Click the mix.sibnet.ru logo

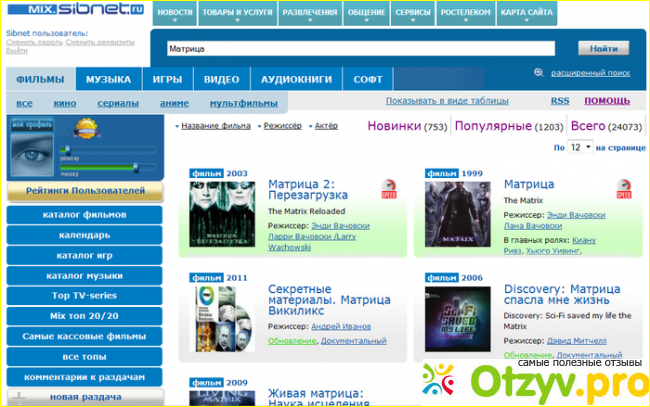(75, 9)
